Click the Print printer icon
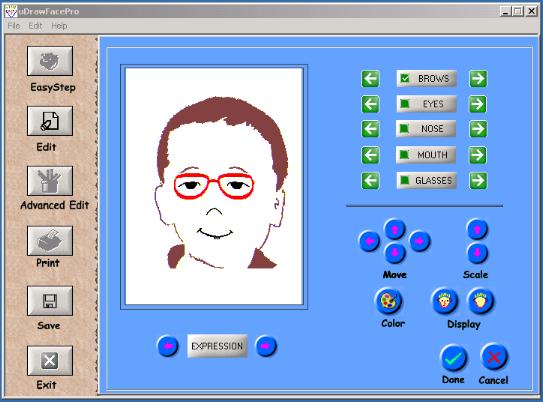The height and width of the screenshot is (402, 543). 50,241
